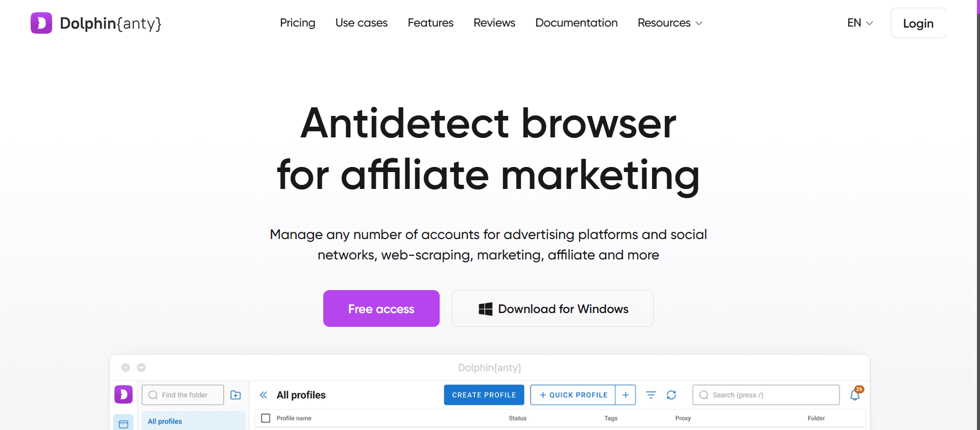This screenshot has height=430, width=980.
Task: Click the new folder icon beside folder search
Action: pyautogui.click(x=235, y=395)
